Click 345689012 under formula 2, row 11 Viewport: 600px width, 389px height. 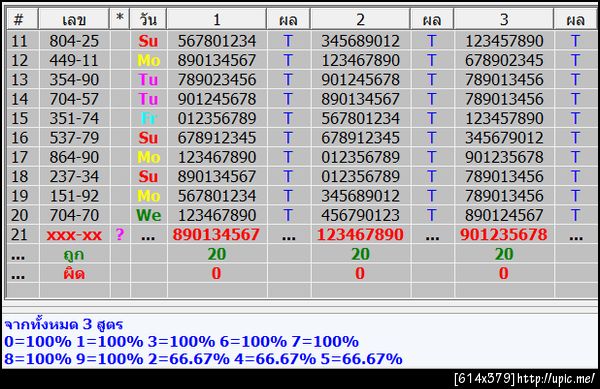pyautogui.click(x=360, y=41)
